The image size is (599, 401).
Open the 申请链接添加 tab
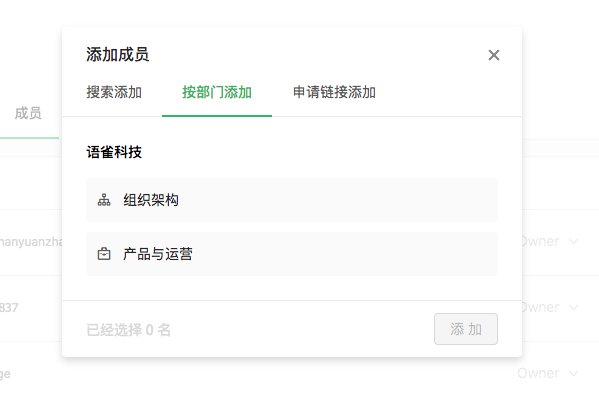pyautogui.click(x=334, y=92)
